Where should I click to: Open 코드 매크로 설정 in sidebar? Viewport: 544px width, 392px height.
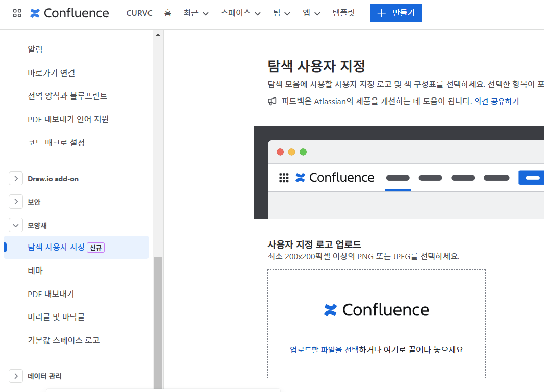click(56, 143)
